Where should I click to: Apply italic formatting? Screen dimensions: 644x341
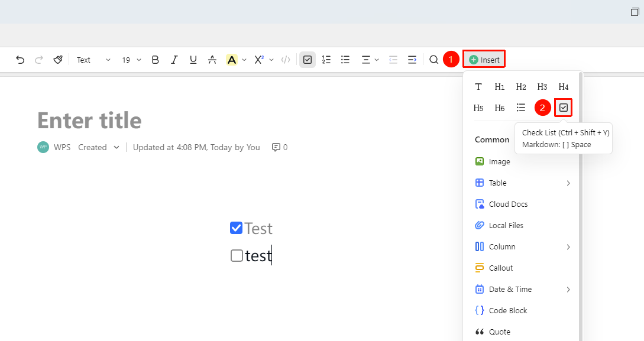pyautogui.click(x=174, y=60)
